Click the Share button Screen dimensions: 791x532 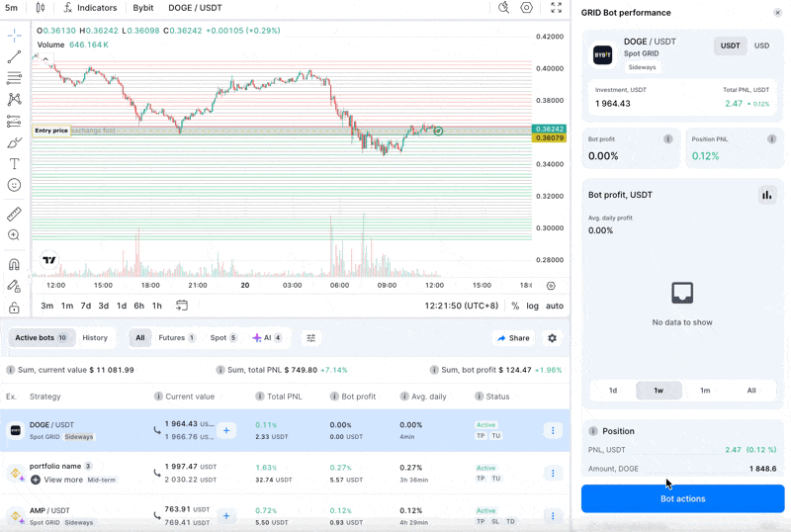(513, 338)
